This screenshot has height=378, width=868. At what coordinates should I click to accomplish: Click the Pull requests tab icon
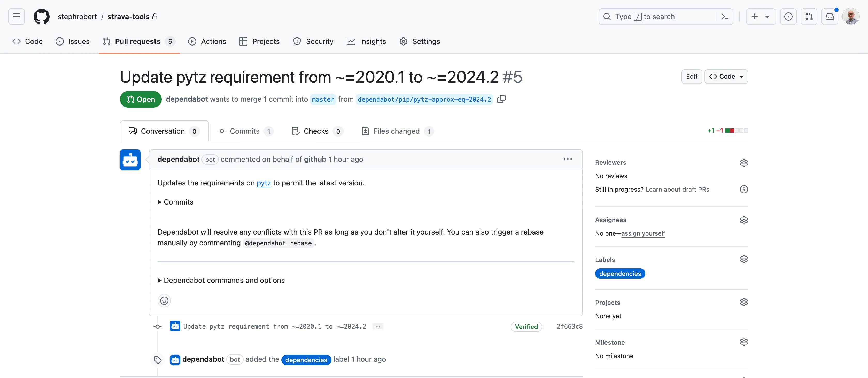(107, 42)
